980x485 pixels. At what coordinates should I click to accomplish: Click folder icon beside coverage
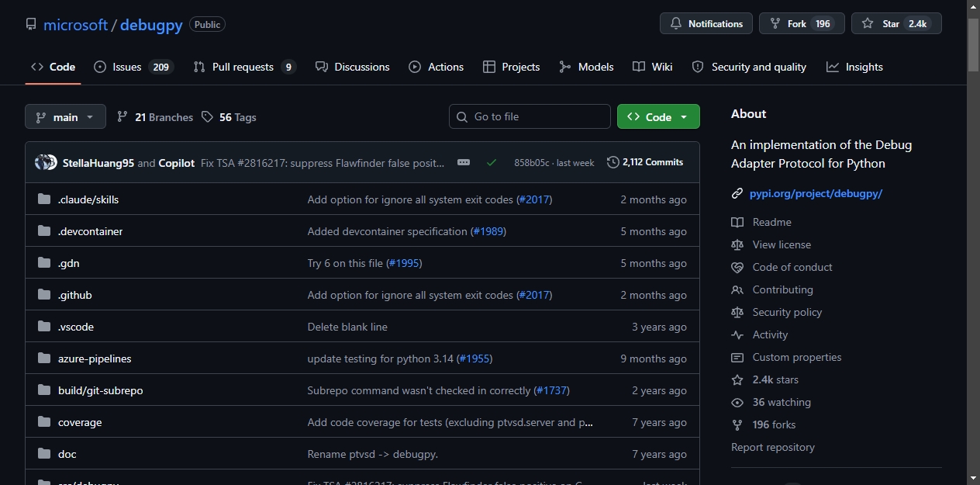(44, 422)
